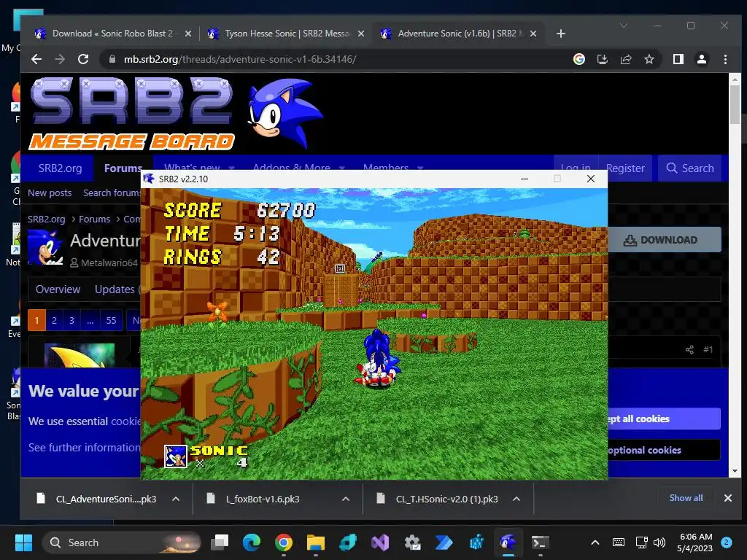Open the Windows Start menu
This screenshot has height=560, width=747.
[x=23, y=542]
